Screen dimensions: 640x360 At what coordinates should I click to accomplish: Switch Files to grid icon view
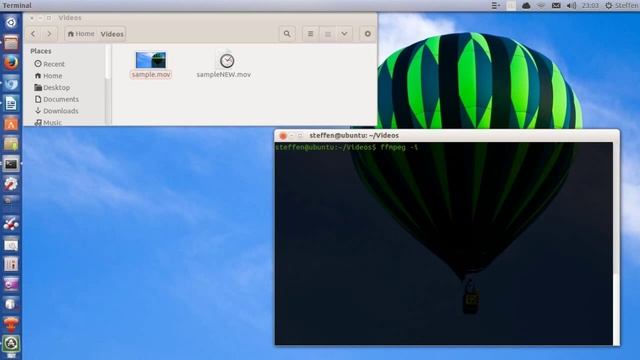tap(327, 34)
